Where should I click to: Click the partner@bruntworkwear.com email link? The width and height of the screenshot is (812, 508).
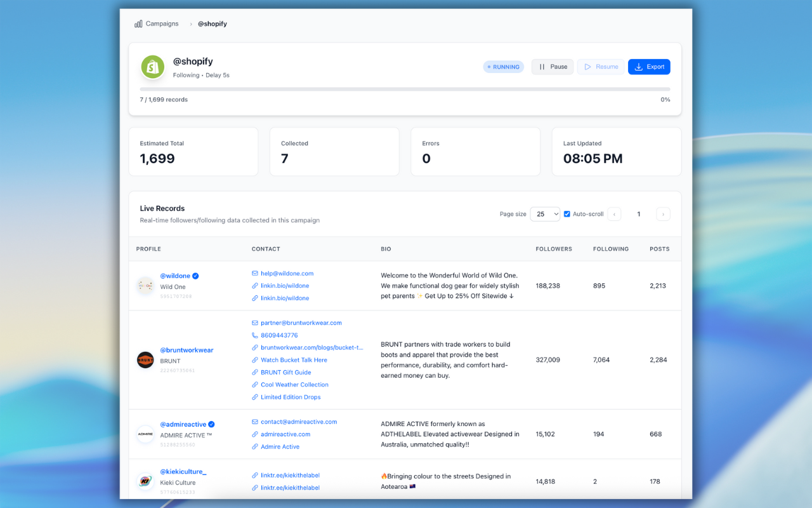tap(301, 323)
